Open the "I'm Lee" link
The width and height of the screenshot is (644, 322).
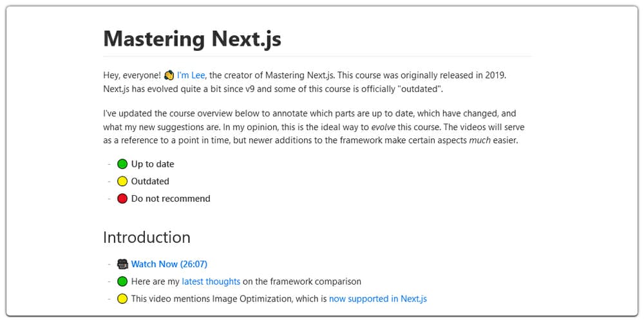pyautogui.click(x=191, y=75)
